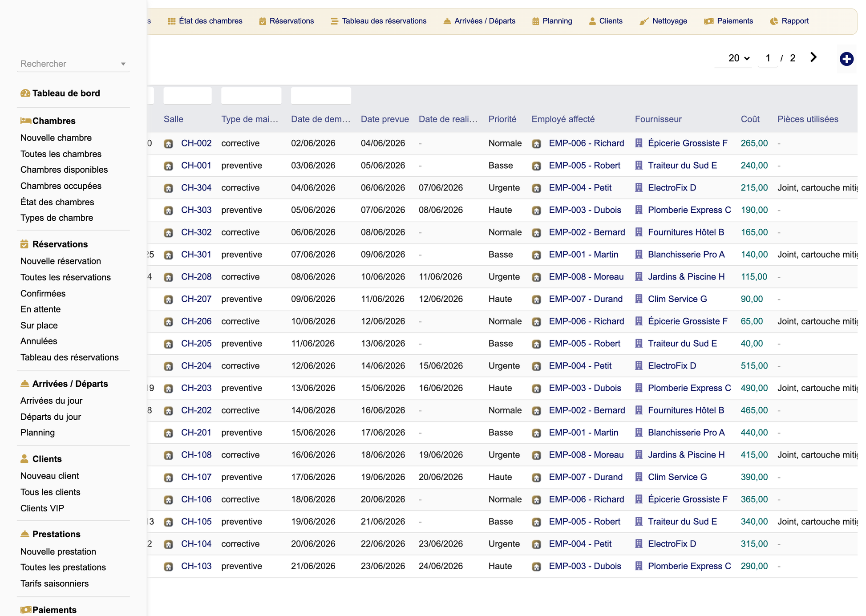Open Chambres disponibles in sidebar
Image resolution: width=866 pixels, height=616 pixels.
coord(64,170)
